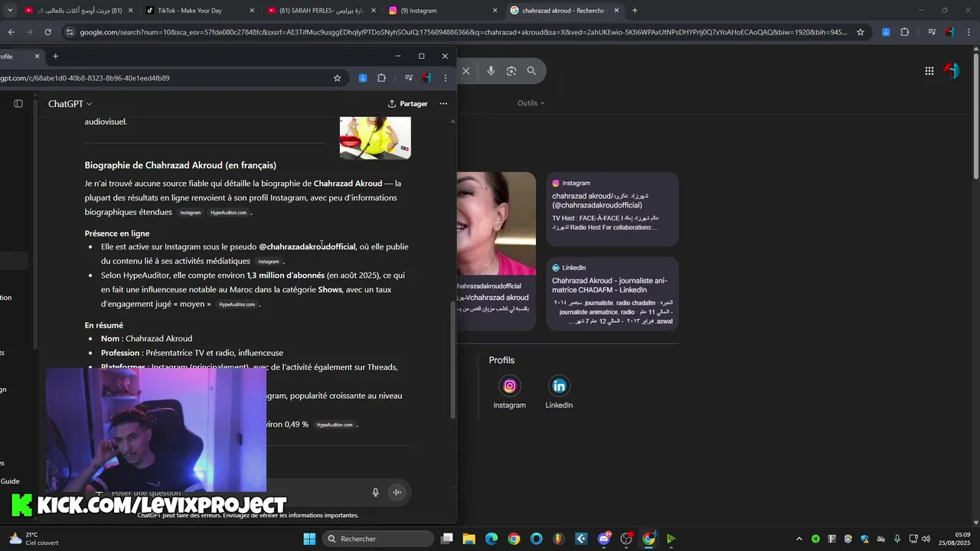The width and height of the screenshot is (980, 551).
Task: Open the Google apps grid
Action: (x=929, y=71)
